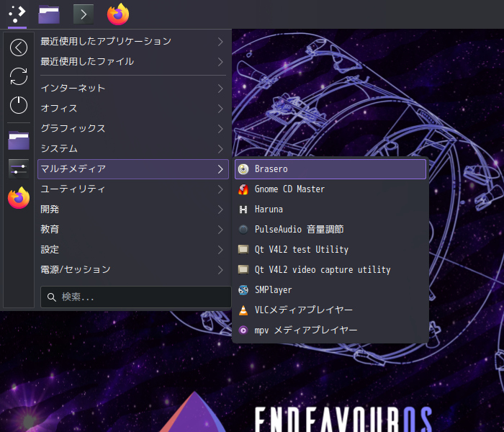
Task: Launch Gnome CD Master
Action: pos(330,189)
